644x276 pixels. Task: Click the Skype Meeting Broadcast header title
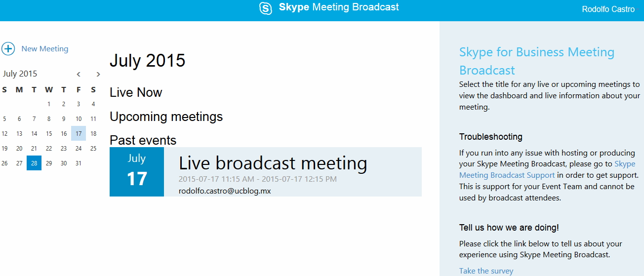click(x=339, y=7)
